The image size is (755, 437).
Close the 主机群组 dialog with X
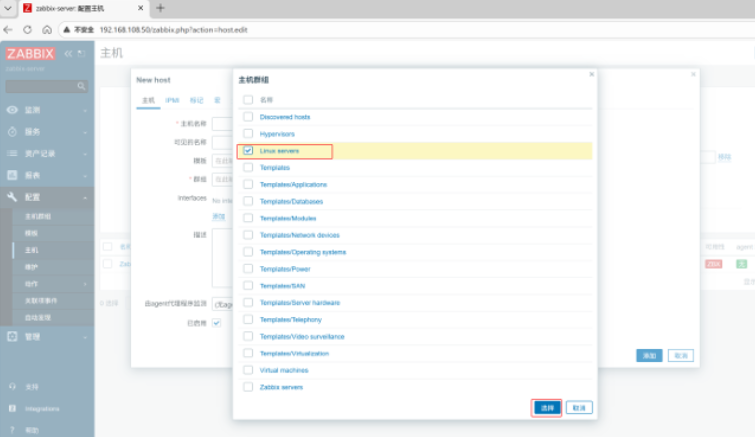(x=592, y=74)
